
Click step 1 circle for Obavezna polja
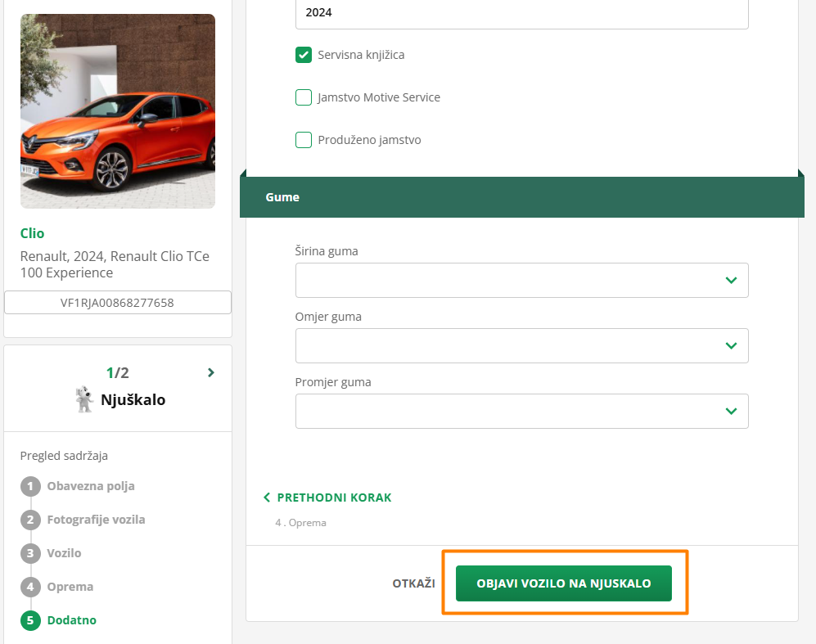point(30,487)
